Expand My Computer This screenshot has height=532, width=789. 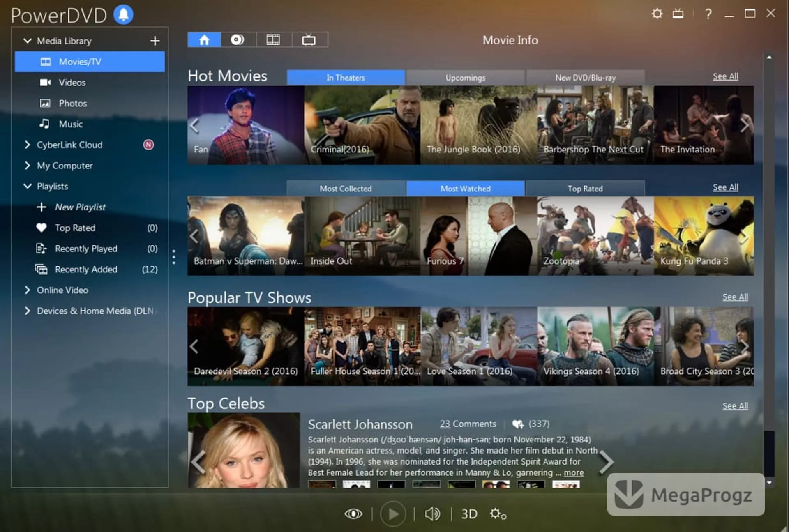coord(28,166)
